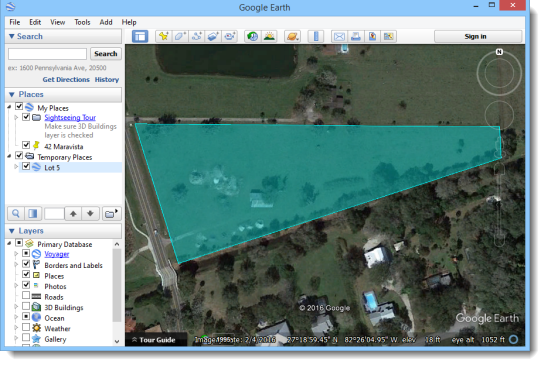The width and height of the screenshot is (545, 366).
Task: Toggle the sidebar panel button
Action: pyautogui.click(x=140, y=36)
